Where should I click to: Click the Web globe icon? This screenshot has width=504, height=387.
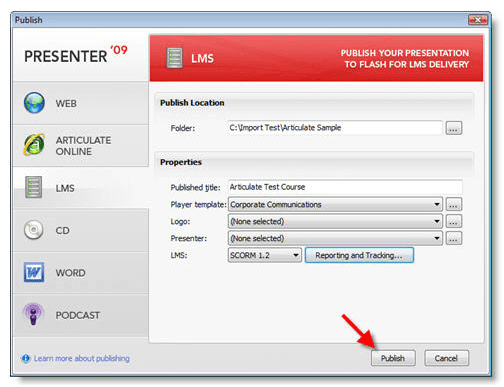click(34, 103)
